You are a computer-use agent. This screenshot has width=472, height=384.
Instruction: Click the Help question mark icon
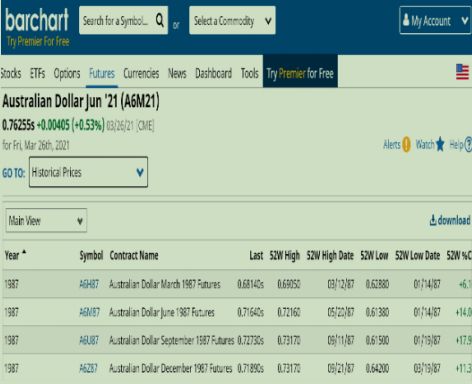coord(468,145)
